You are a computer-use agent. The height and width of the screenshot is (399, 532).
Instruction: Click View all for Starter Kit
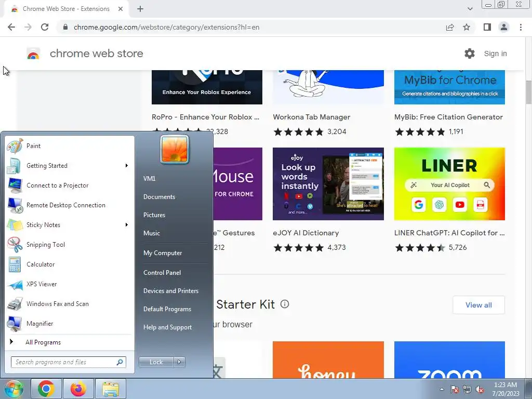pyautogui.click(x=478, y=305)
